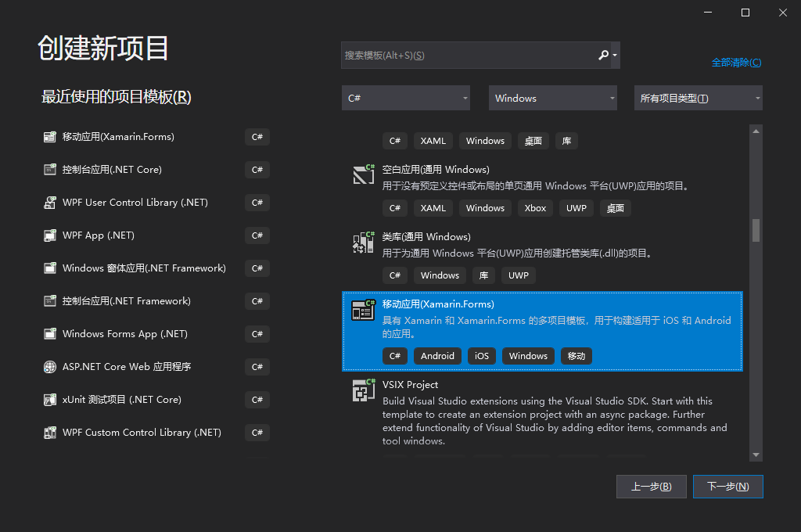Click the 上一步(B) button
Viewport: 801px width, 532px height.
point(652,487)
